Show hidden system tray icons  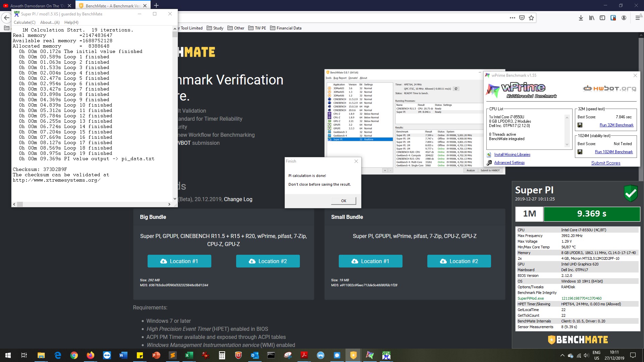pos(562,355)
